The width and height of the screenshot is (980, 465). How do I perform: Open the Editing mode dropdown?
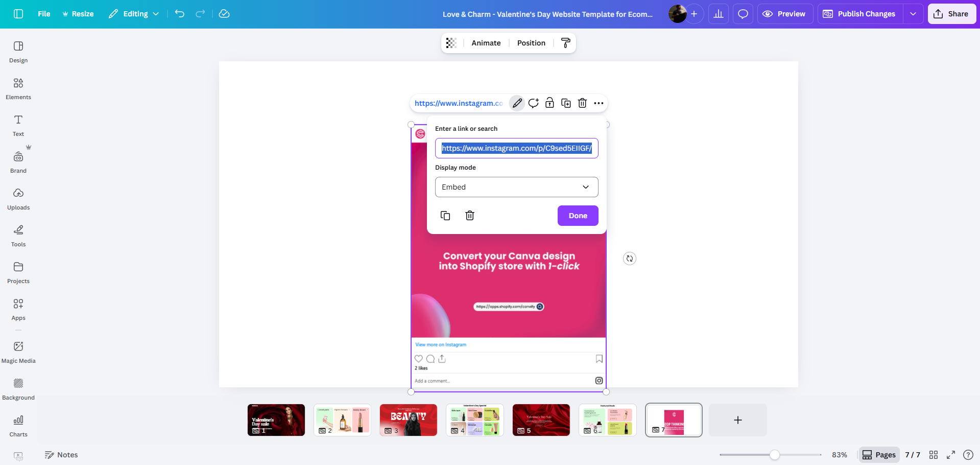[x=134, y=14]
